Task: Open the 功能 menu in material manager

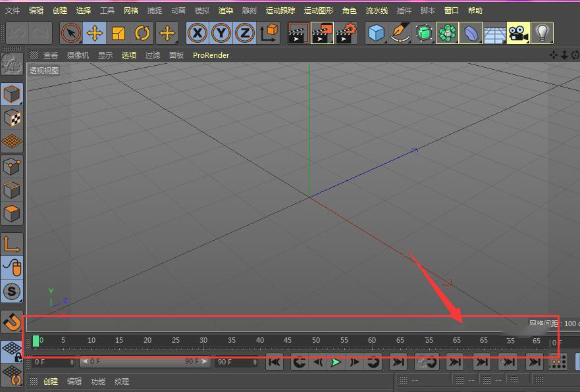Action: [98, 381]
